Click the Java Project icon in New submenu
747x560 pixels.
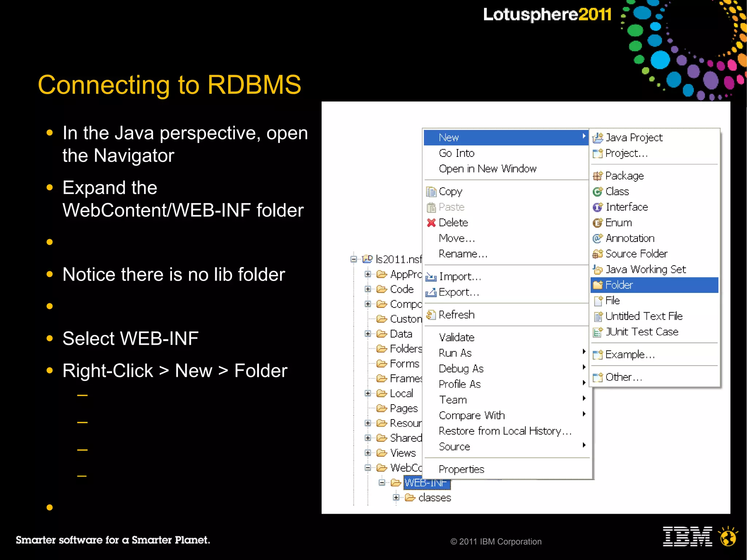[x=597, y=138]
